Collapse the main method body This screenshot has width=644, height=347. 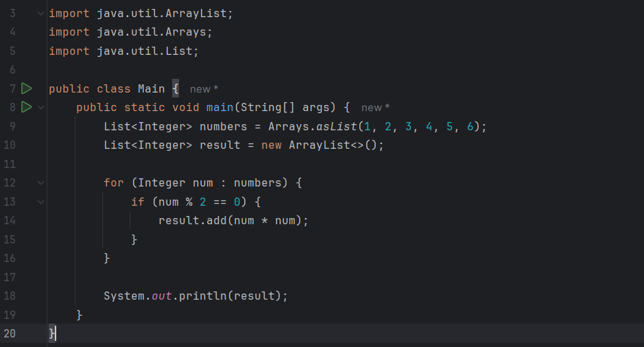[x=40, y=108]
